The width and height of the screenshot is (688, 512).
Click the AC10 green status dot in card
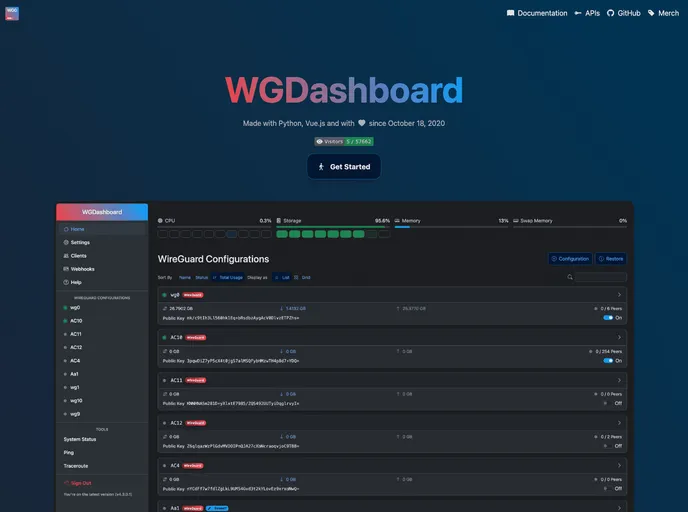coord(165,337)
